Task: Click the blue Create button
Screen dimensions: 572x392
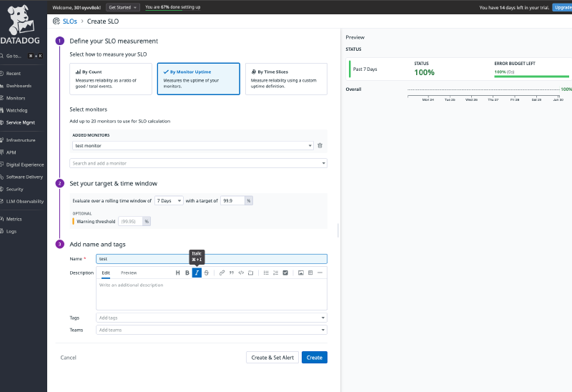Action: coord(315,358)
